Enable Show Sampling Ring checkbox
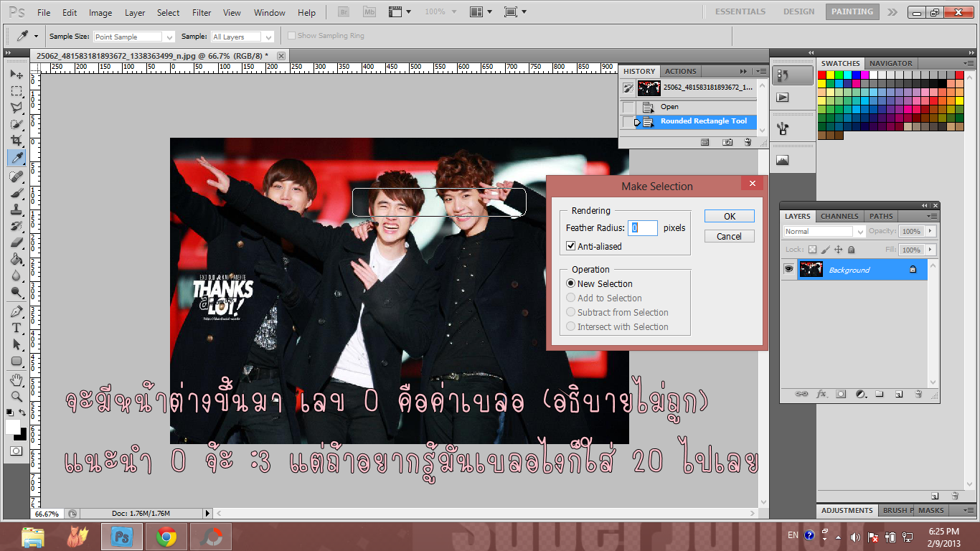Image resolution: width=980 pixels, height=551 pixels. coord(291,36)
